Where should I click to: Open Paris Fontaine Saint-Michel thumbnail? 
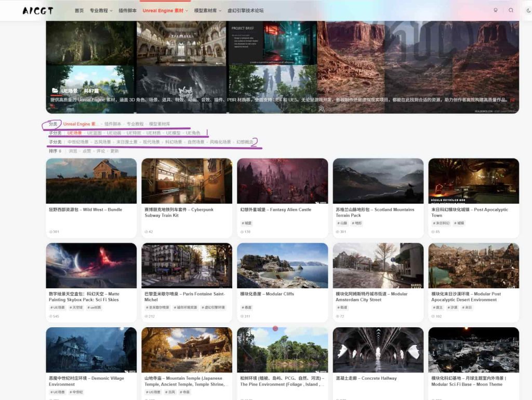pyautogui.click(x=187, y=265)
